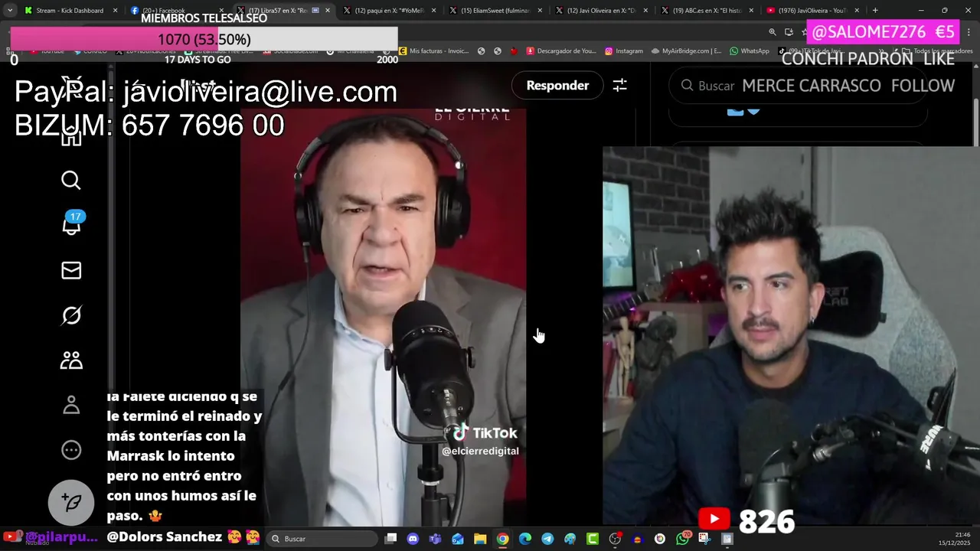The width and height of the screenshot is (980, 551).
Task: Click the X page vertical scrollbar
Action: (x=975, y=122)
